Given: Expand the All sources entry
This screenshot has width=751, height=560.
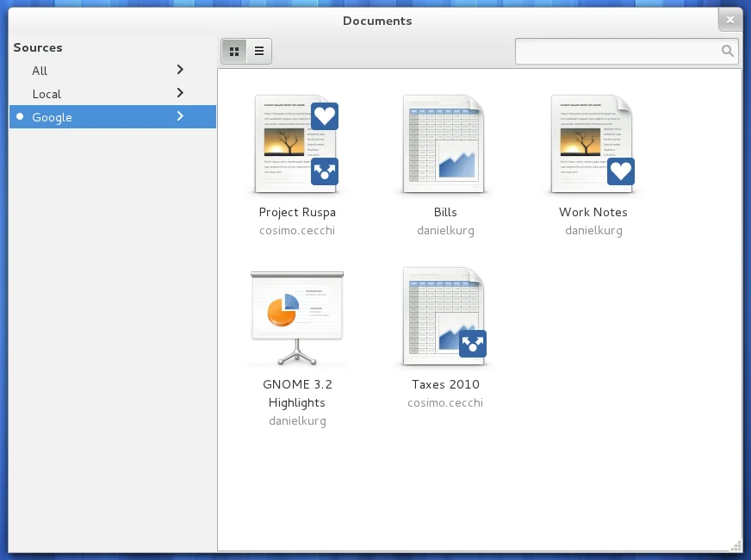Looking at the screenshot, I should pos(180,70).
